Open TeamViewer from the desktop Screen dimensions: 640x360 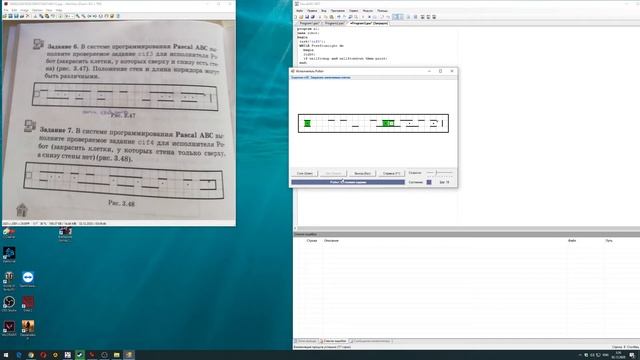coord(28,278)
